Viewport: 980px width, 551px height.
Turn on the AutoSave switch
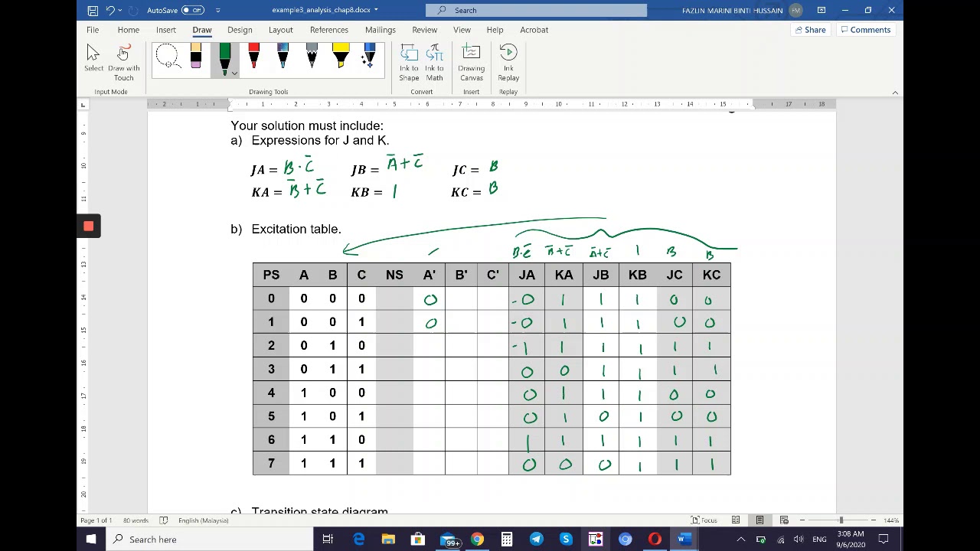click(193, 10)
